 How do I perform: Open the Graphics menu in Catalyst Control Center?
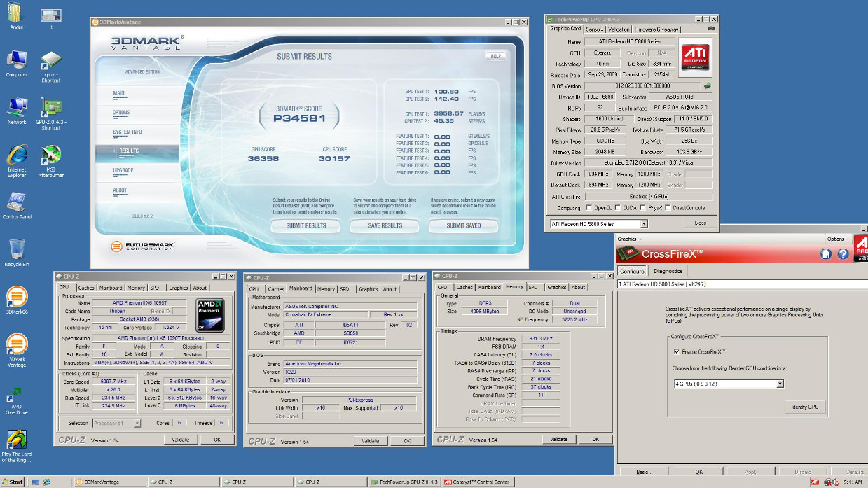[628, 239]
